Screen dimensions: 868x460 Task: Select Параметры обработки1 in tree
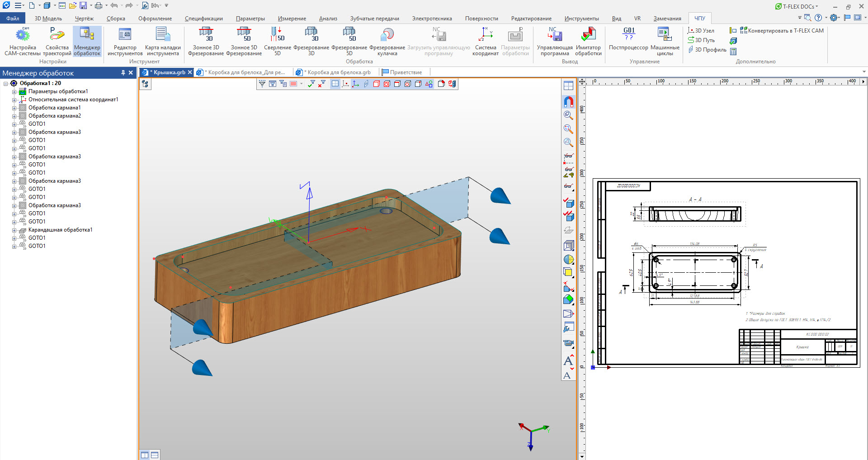(x=58, y=91)
